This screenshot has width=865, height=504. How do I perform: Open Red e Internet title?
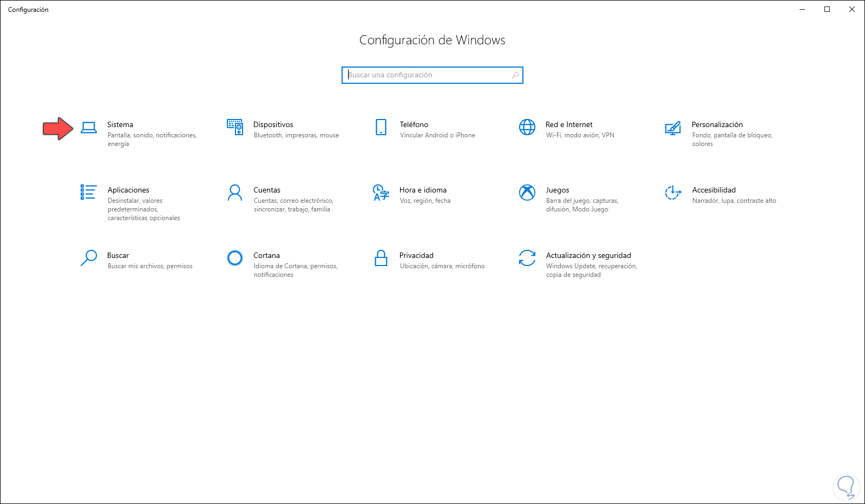tap(569, 124)
